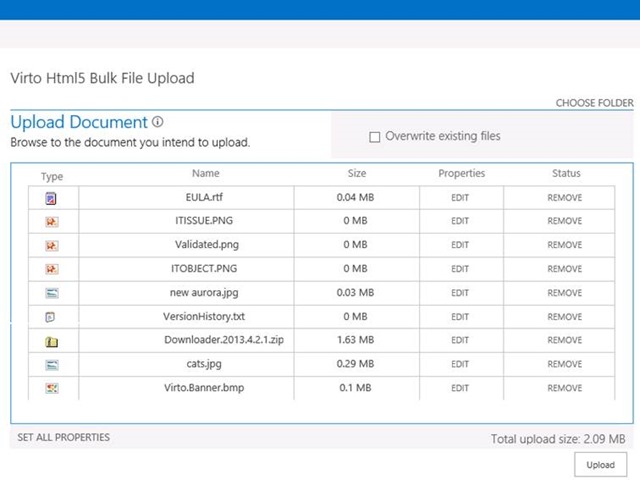Remove Virto.Banner.bmp from upload list
Viewport: 640px width, 480px height.
[564, 388]
